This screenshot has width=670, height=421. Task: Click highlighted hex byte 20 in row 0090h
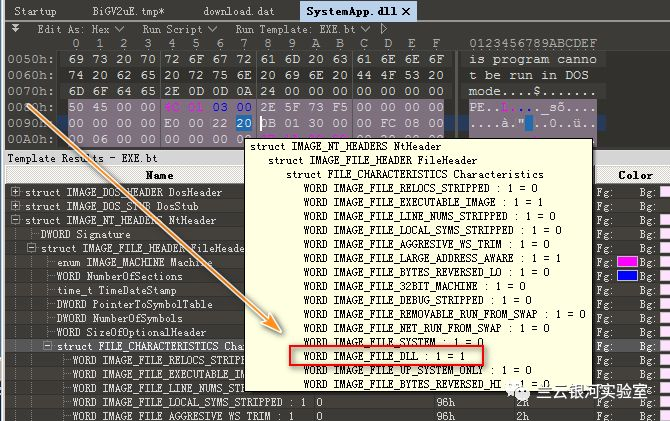pyautogui.click(x=244, y=123)
